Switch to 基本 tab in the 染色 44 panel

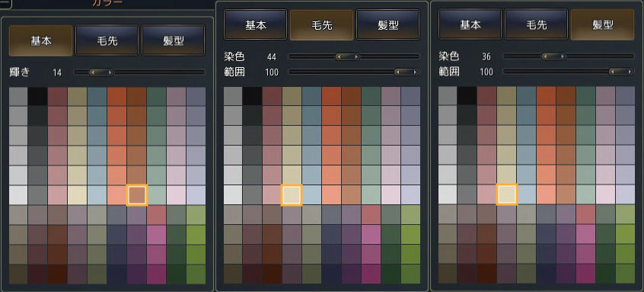coord(256,24)
